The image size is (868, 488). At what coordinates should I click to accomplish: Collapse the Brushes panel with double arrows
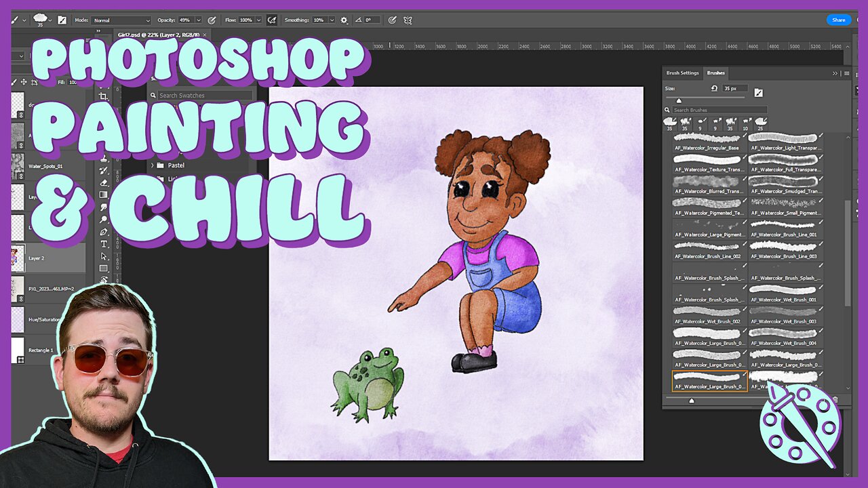click(x=835, y=73)
